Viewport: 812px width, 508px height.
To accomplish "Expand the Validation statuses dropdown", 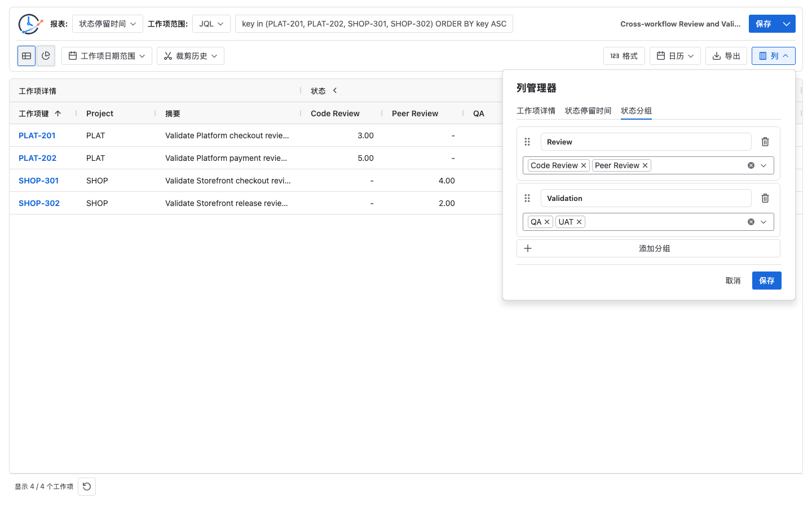I will 764,222.
